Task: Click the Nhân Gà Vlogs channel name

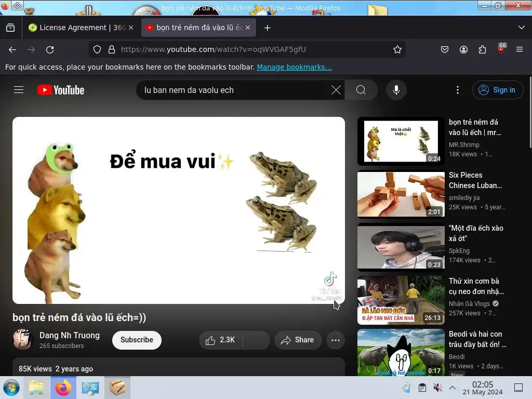Action: coord(469,303)
